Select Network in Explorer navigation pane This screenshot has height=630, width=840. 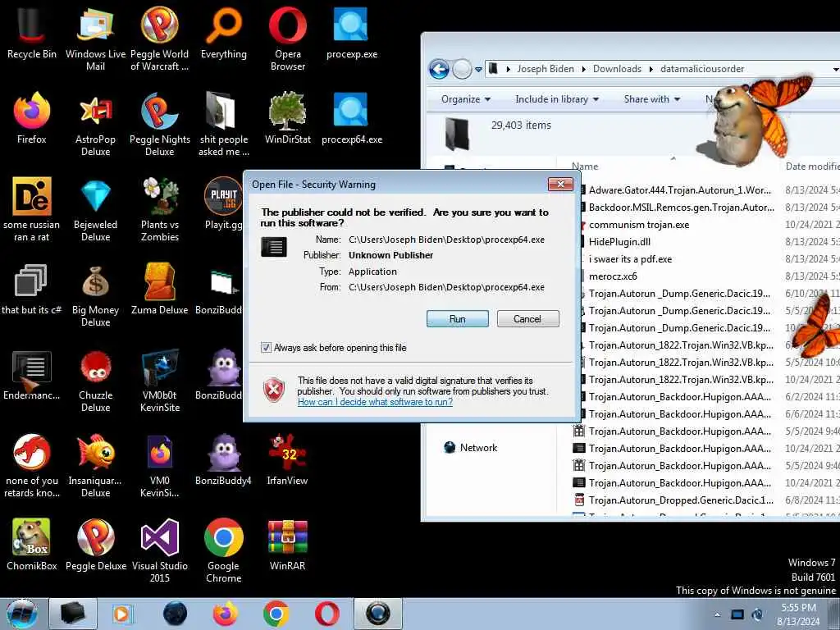pos(471,447)
